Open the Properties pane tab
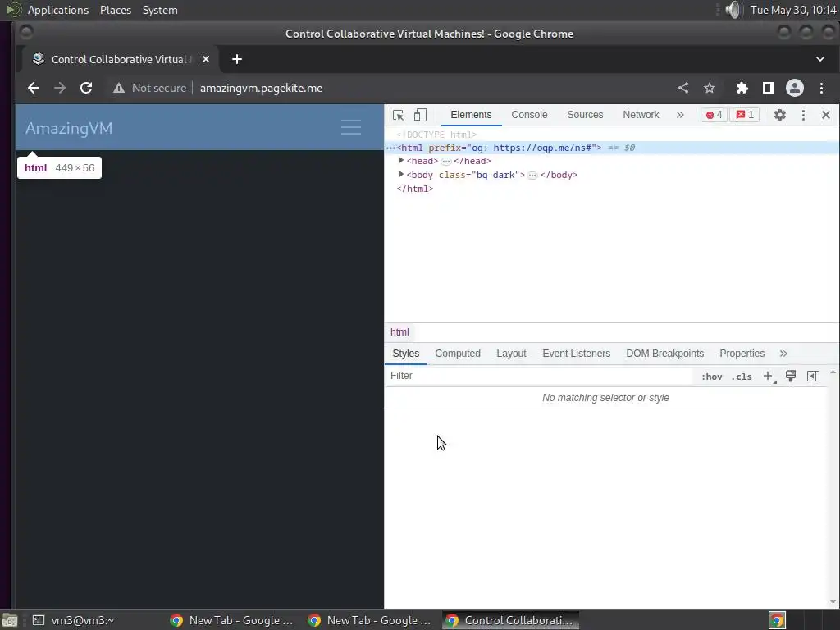The width and height of the screenshot is (840, 630). pos(742,354)
